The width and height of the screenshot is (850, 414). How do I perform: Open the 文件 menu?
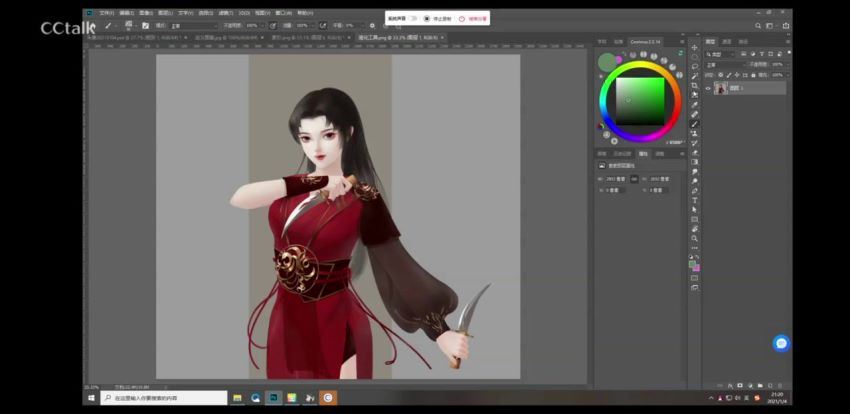106,13
